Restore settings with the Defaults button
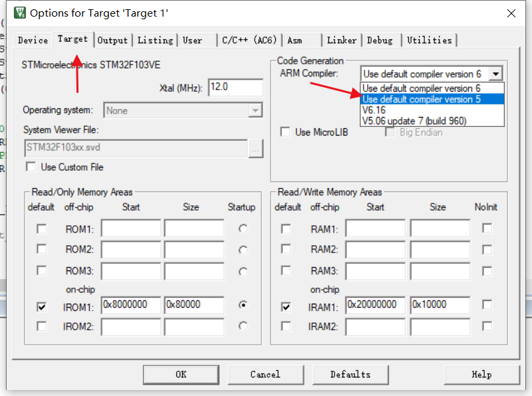The height and width of the screenshot is (396, 532). pyautogui.click(x=350, y=375)
